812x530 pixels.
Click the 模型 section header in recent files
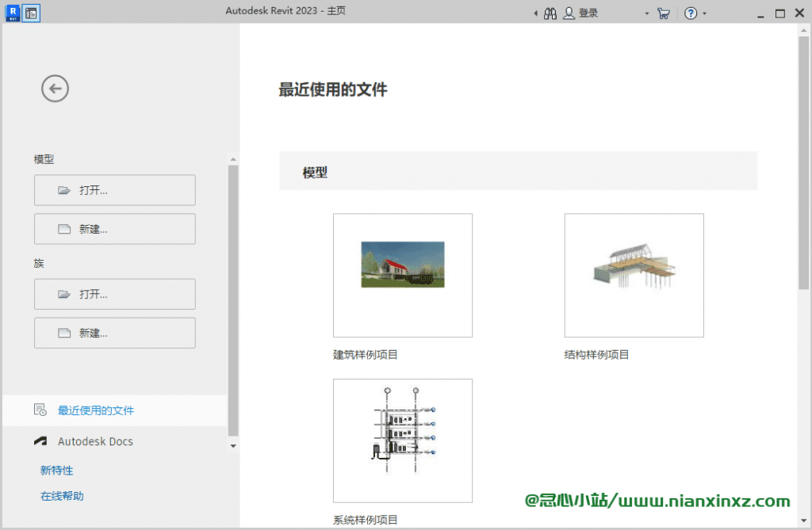pyautogui.click(x=519, y=171)
